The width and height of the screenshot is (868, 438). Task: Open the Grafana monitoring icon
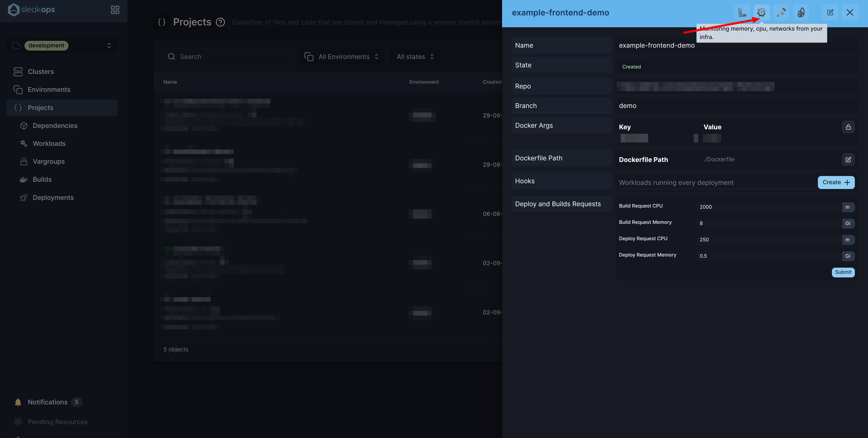pyautogui.click(x=762, y=12)
